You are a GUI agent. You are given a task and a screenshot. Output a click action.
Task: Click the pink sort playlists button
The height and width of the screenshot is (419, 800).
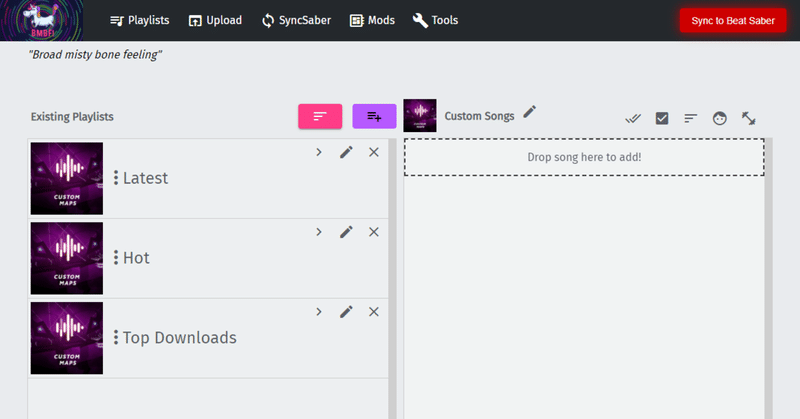[x=320, y=116]
